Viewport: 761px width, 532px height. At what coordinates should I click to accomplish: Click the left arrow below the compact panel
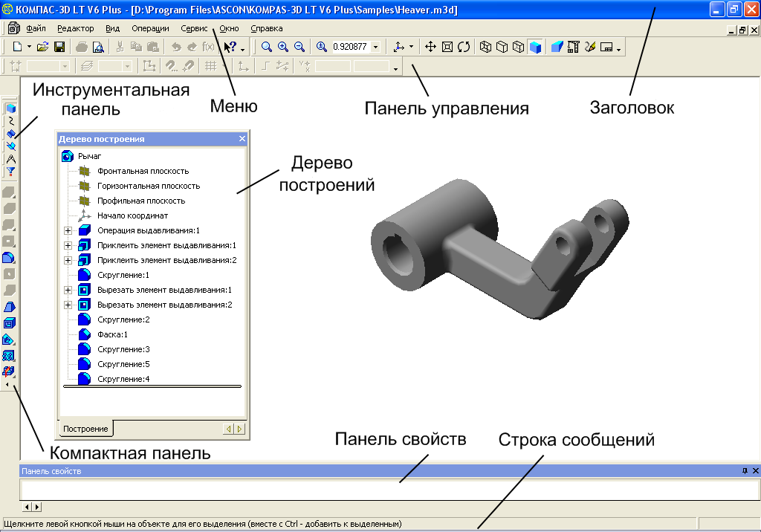pyautogui.click(x=7, y=384)
